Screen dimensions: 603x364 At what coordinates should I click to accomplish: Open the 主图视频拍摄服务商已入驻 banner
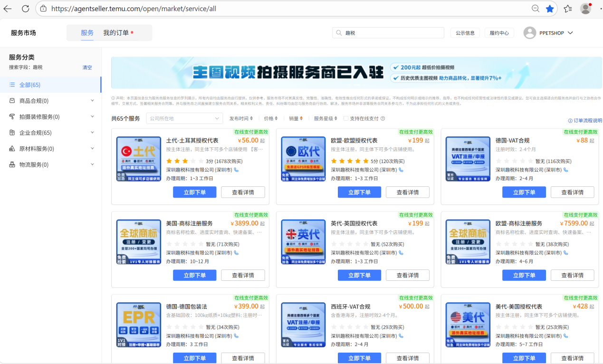pos(356,73)
